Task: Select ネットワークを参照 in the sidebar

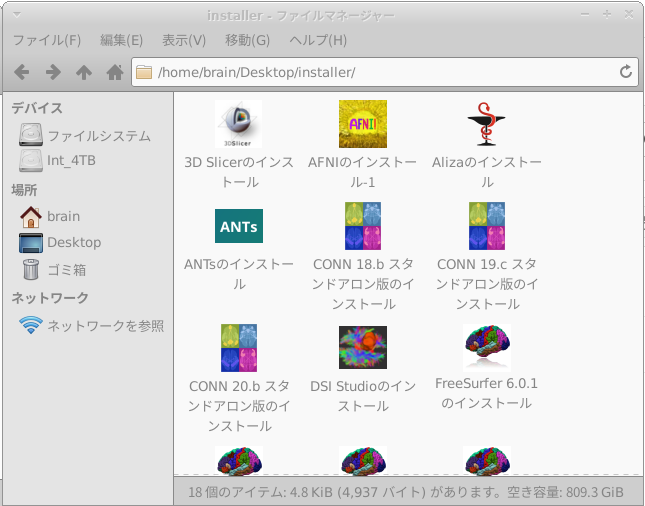Action: coord(106,326)
